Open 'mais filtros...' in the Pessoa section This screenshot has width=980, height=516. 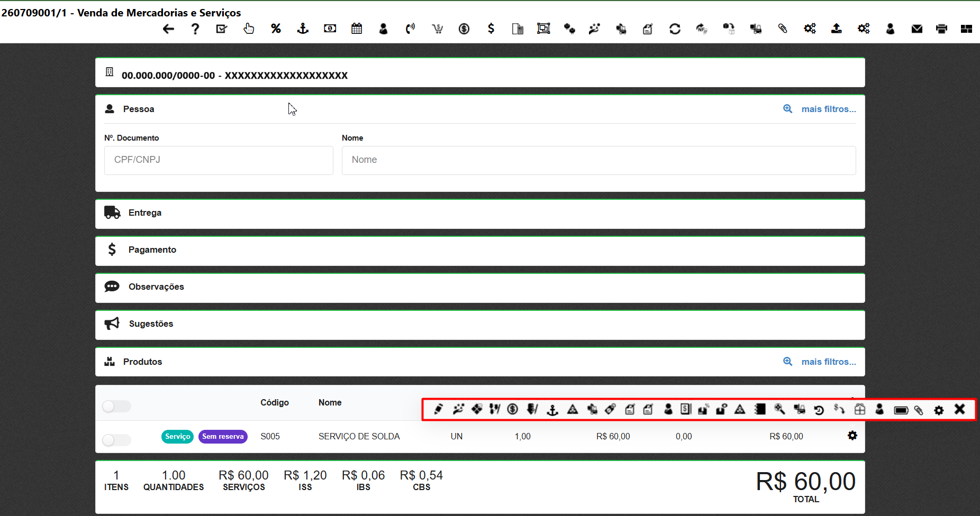pyautogui.click(x=828, y=109)
